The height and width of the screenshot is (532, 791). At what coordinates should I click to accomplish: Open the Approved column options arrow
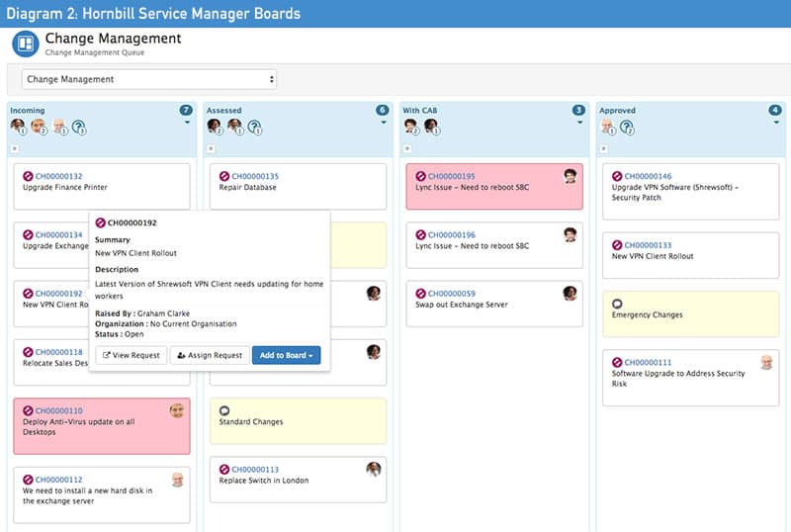[776, 123]
